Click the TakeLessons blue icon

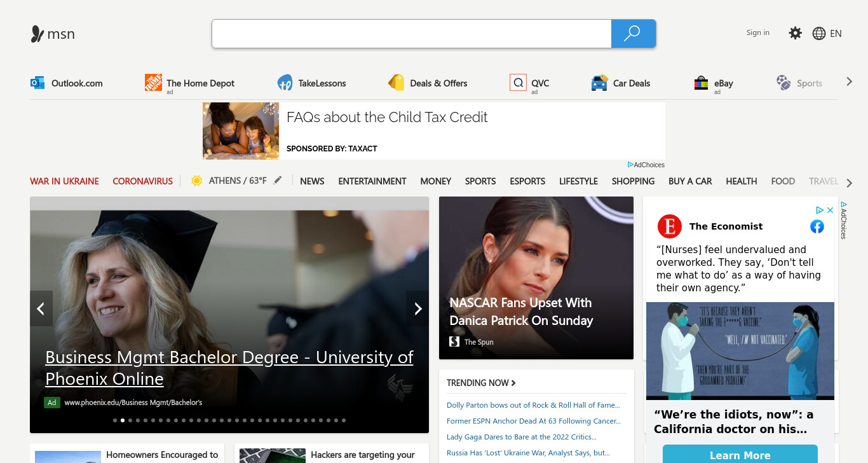pos(285,83)
